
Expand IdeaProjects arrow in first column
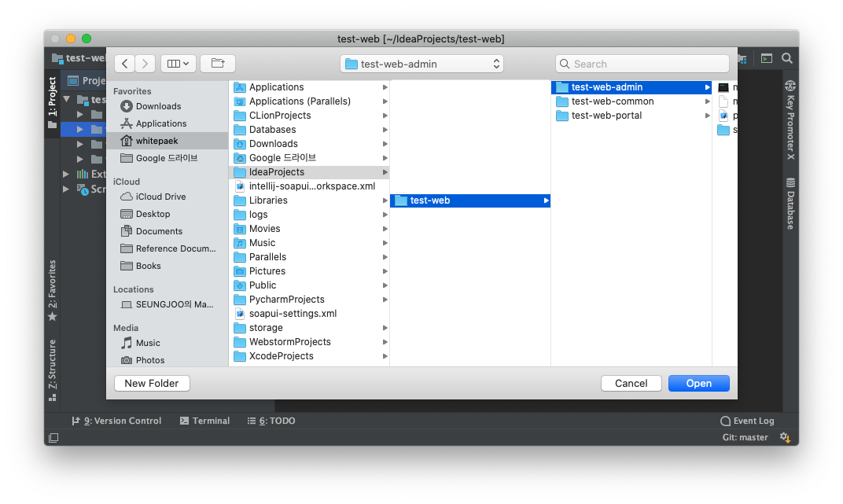tap(385, 172)
